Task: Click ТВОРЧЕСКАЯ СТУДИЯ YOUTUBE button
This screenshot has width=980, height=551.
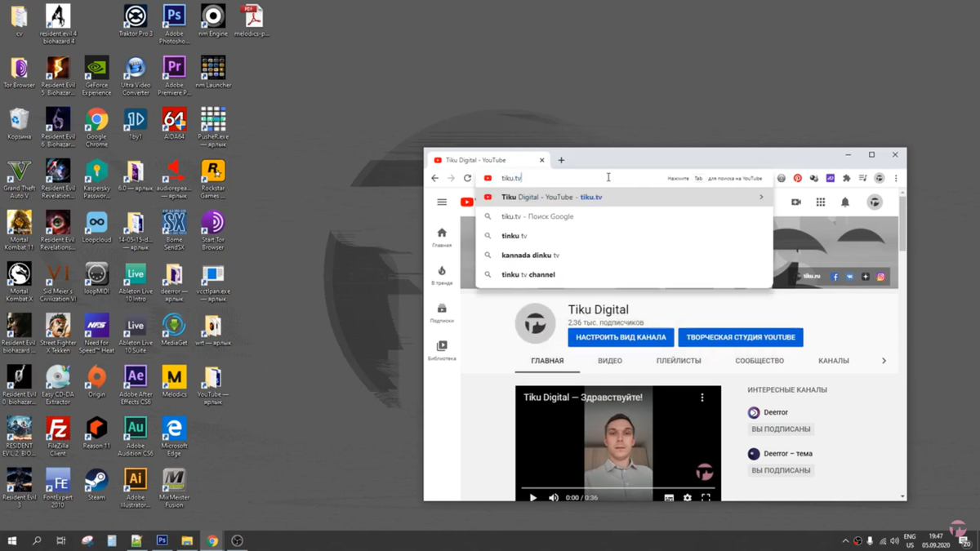Action: 741,337
